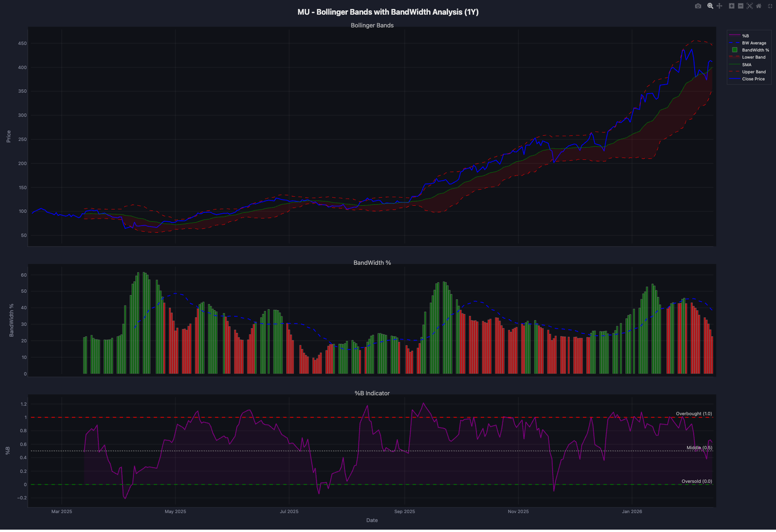Screen dimensions: 776x532
Task: Click the Overbought (1.0) annotation label
Action: (694, 413)
